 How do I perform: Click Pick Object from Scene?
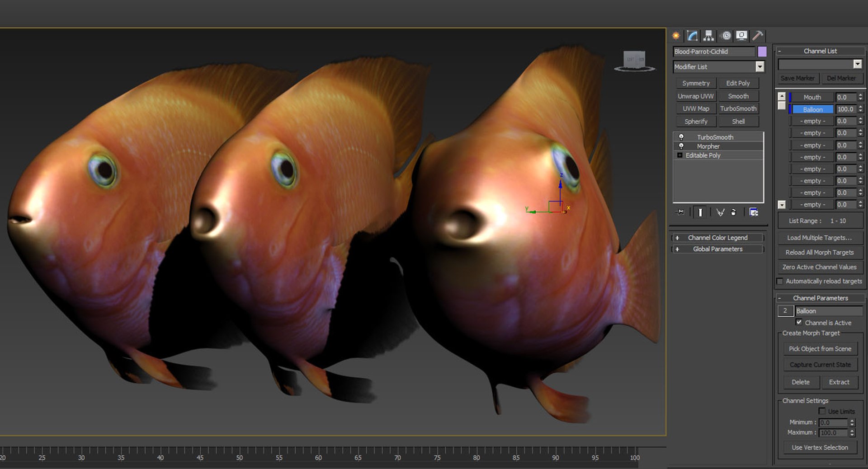pos(820,349)
